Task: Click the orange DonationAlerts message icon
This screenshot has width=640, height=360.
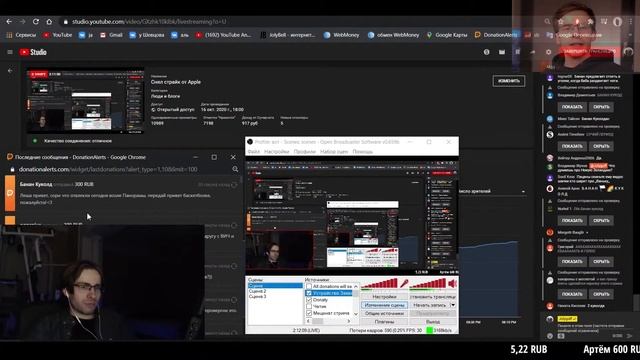Action: (x=10, y=193)
